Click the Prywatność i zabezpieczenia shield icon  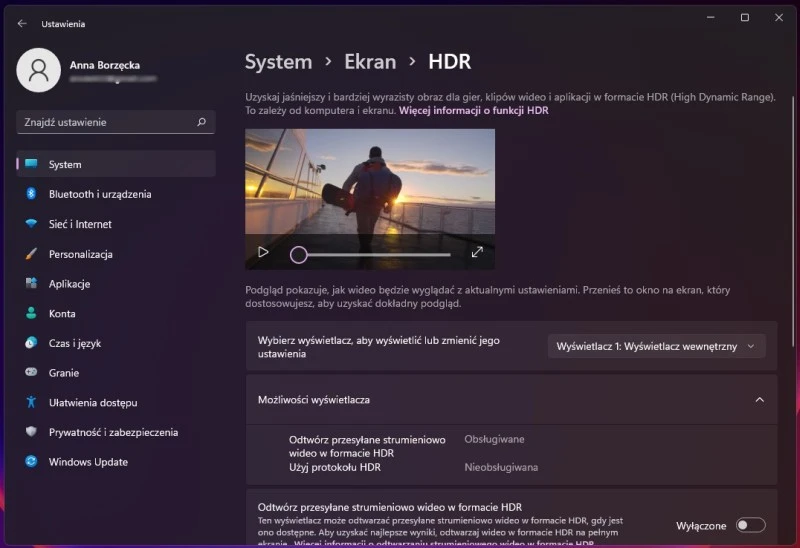click(31, 432)
